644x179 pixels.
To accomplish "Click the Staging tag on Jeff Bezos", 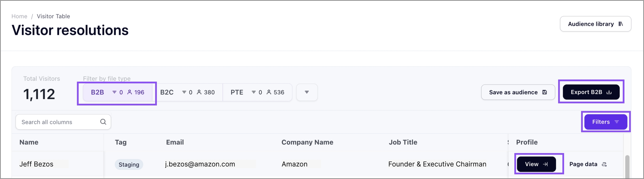I will pyautogui.click(x=129, y=164).
